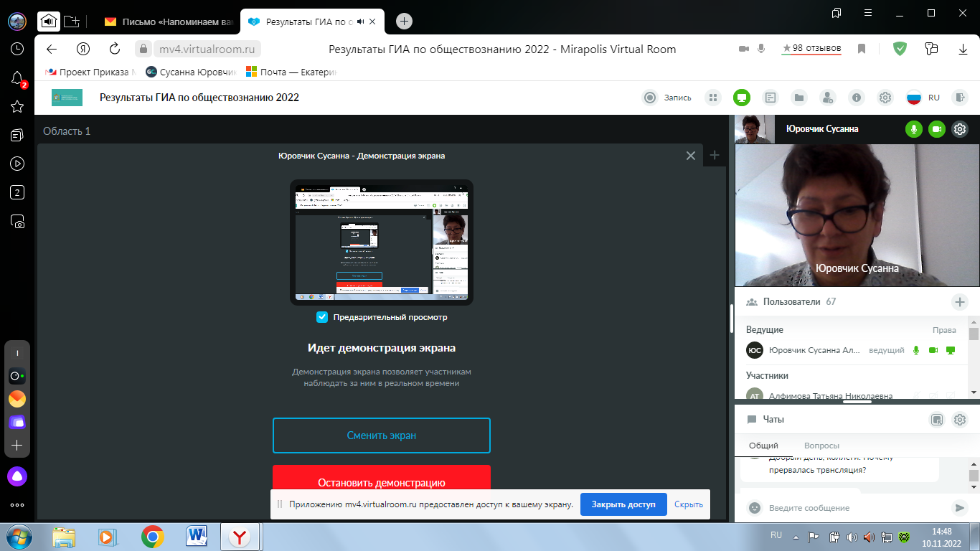This screenshot has height=551, width=980.
Task: Open room settings gear in top toolbar
Action: tap(885, 98)
